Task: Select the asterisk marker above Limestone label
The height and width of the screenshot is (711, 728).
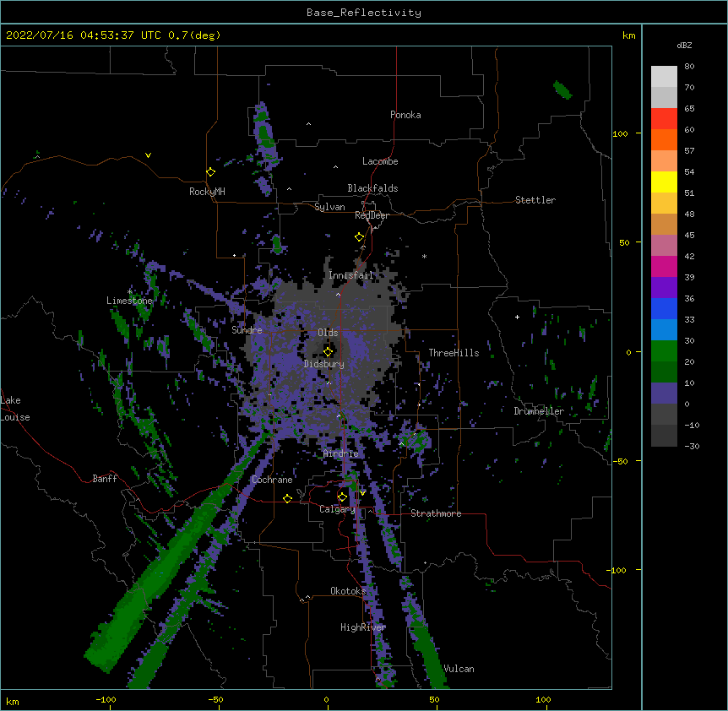Action: click(x=130, y=291)
